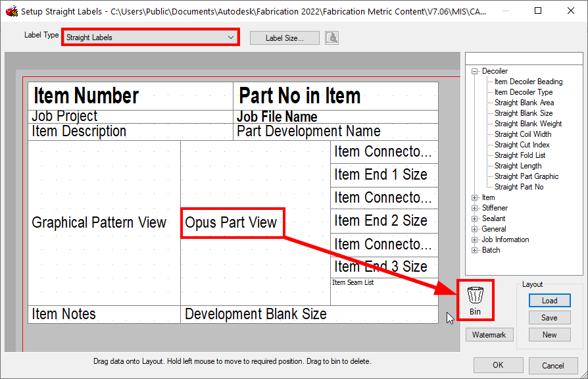Image resolution: width=588 pixels, height=379 pixels.
Task: Select Item Decoiler Beading entry
Action: point(528,81)
